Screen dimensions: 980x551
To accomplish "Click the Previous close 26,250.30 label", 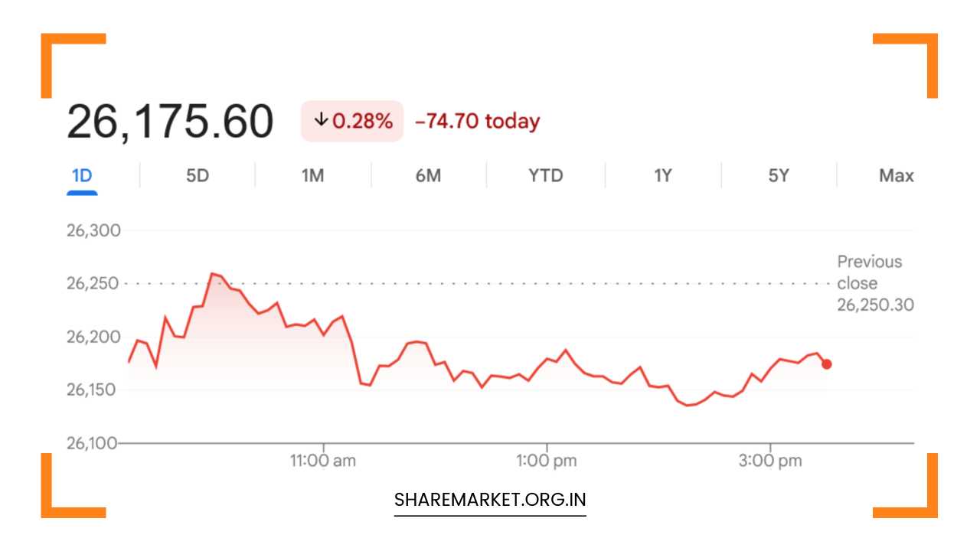I will tap(874, 283).
